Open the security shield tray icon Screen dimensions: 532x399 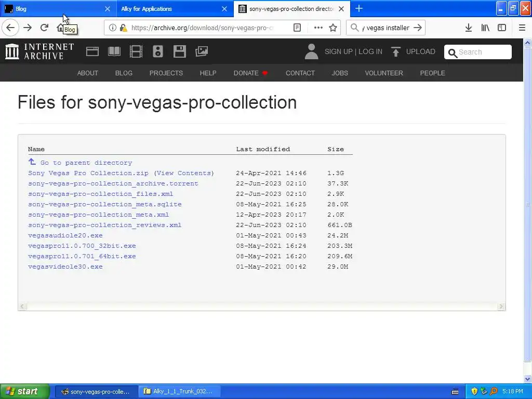tap(474, 391)
